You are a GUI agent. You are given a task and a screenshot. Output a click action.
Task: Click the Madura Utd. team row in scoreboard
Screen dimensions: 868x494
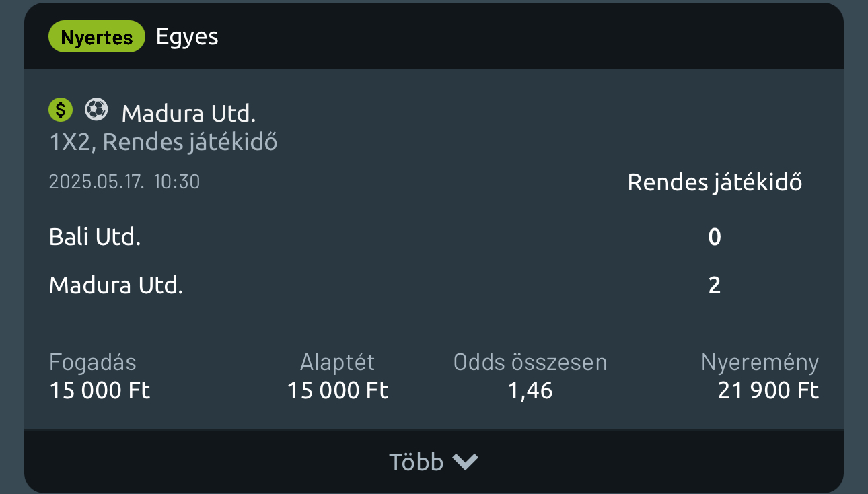pyautogui.click(x=116, y=285)
